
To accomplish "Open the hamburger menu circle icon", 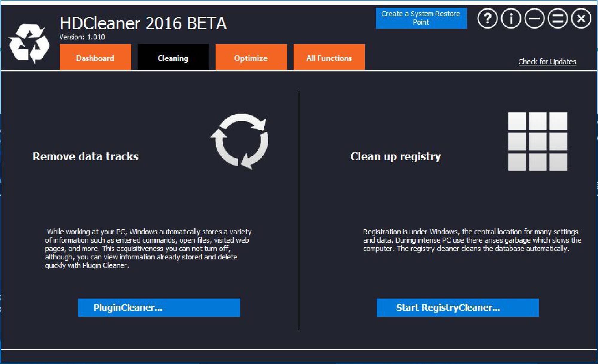I will click(x=558, y=19).
